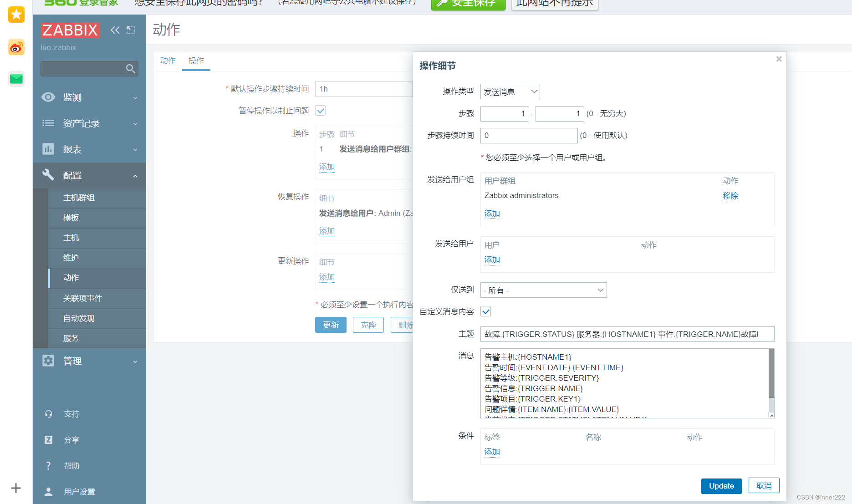Image resolution: width=852 pixels, height=504 pixels.
Task: Toggle kiosk mode icon next to collapse arrows
Action: 131,30
